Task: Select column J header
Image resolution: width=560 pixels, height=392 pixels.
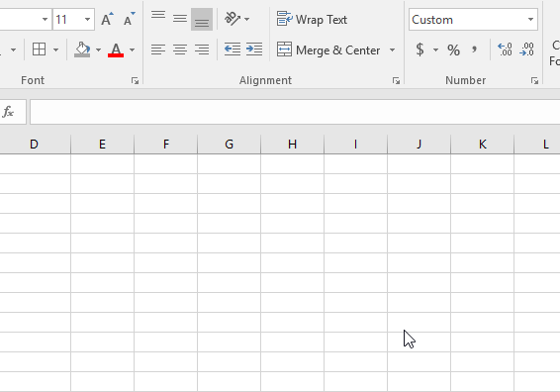Action: [419, 145]
